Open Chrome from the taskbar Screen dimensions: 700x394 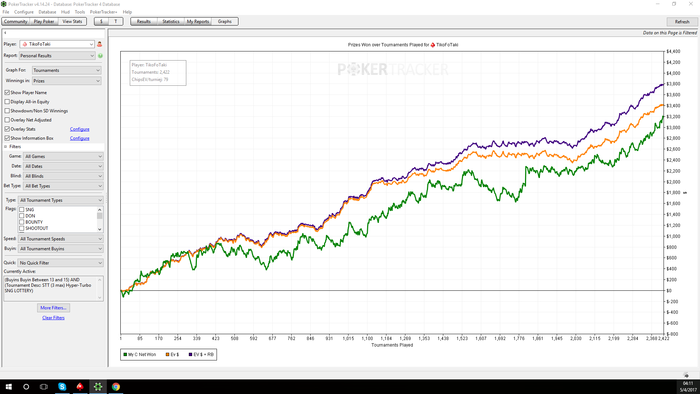pyautogui.click(x=116, y=386)
